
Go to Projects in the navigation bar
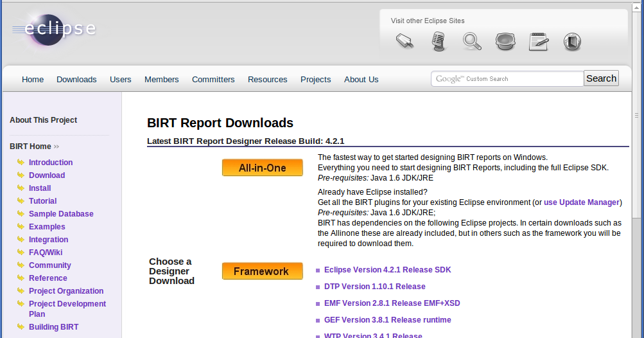315,80
